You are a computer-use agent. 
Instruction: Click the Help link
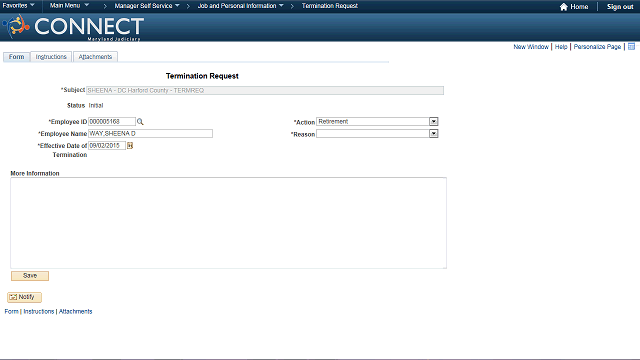coord(561,47)
